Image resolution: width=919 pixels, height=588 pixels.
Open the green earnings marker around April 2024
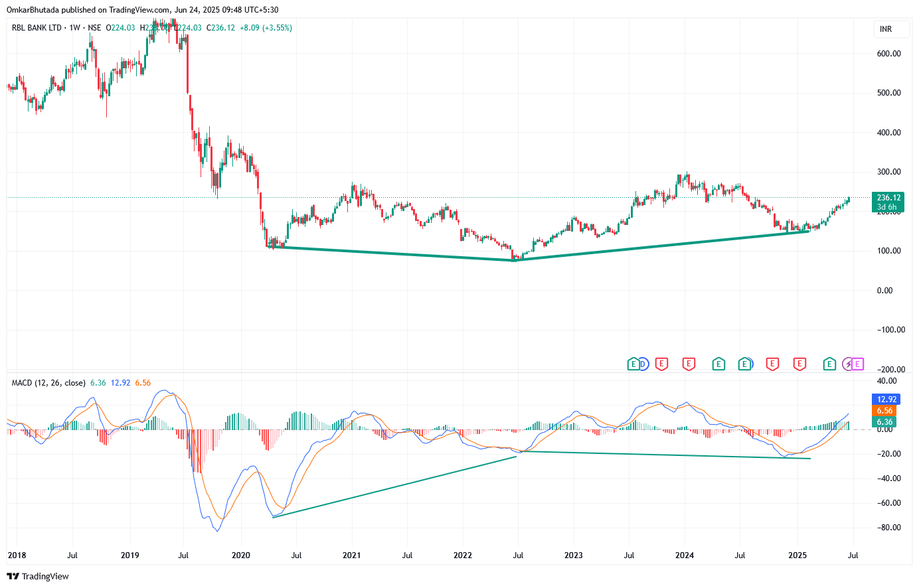[x=718, y=364]
